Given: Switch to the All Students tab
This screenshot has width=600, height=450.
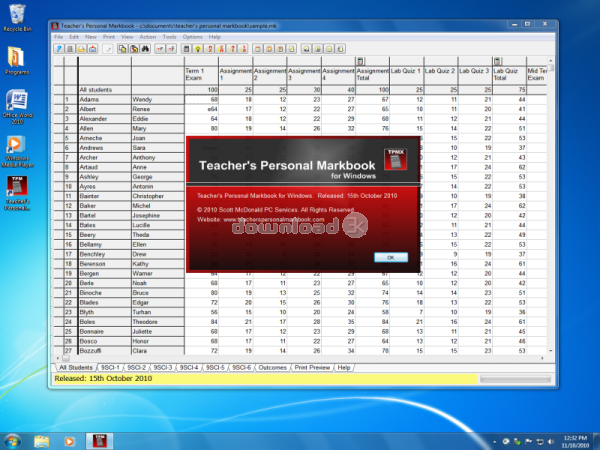Looking at the screenshot, I should pos(76,367).
